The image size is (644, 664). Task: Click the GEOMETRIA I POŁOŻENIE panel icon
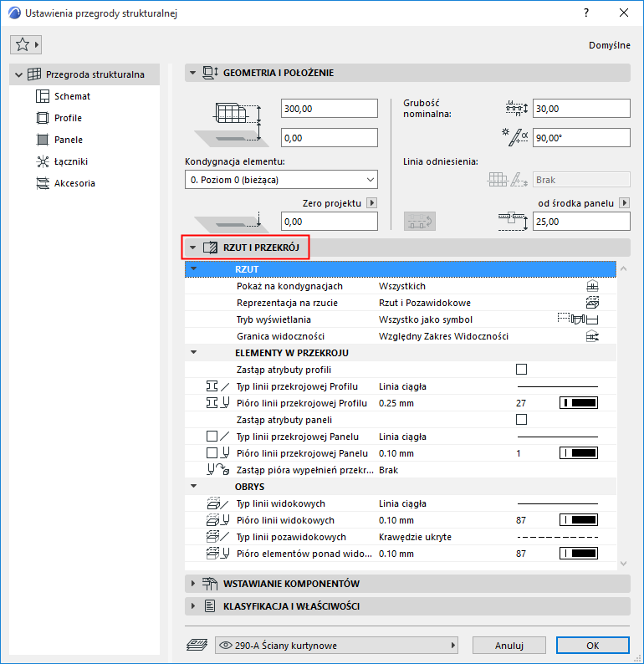(211, 73)
